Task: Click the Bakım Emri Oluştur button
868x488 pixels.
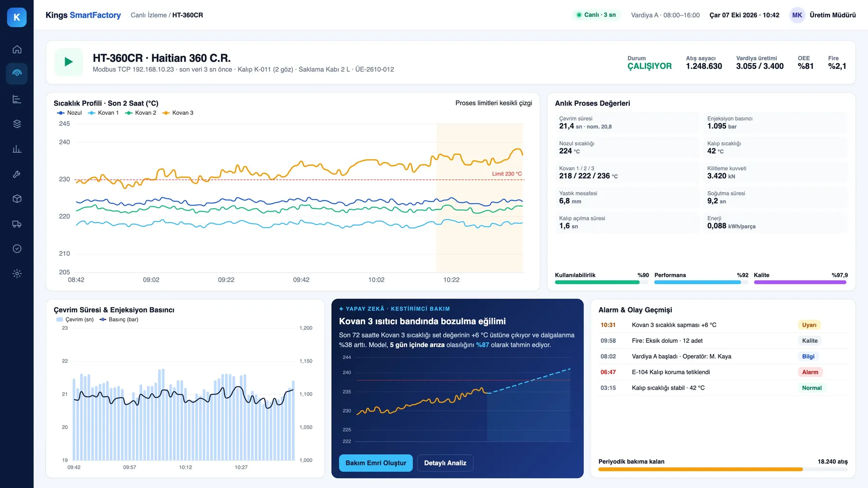Action: (x=376, y=463)
